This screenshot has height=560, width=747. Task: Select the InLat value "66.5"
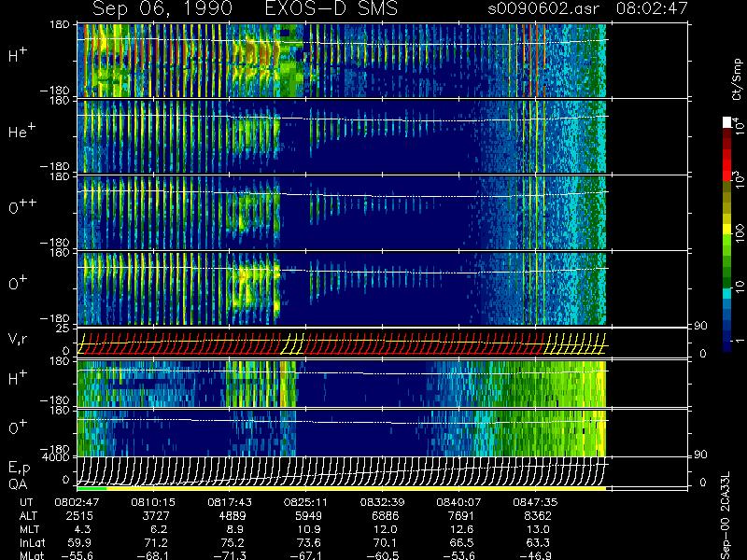(x=461, y=543)
